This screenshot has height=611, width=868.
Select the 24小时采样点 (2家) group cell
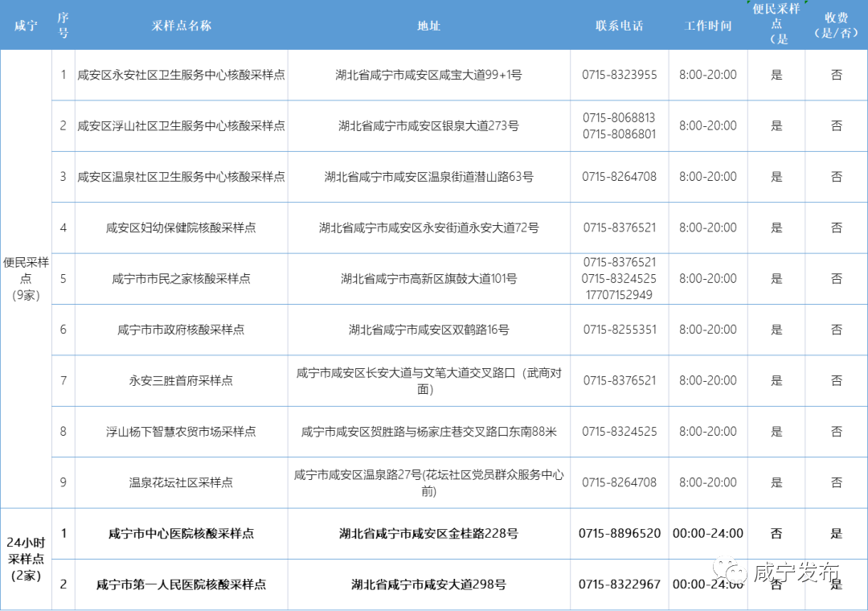[26, 559]
